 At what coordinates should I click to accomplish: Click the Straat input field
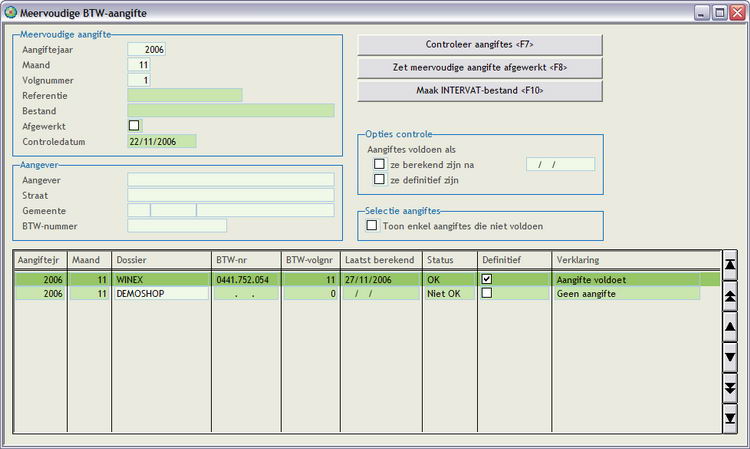[231, 195]
